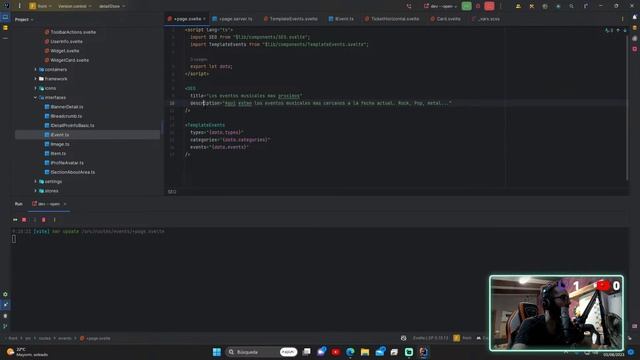
Task: Click the Windows taskbar search box
Action: pos(262,352)
